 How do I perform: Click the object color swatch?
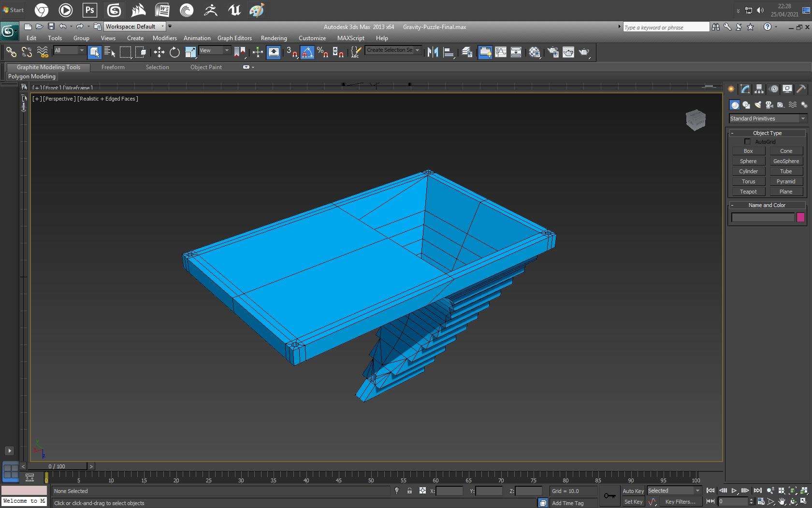click(800, 217)
